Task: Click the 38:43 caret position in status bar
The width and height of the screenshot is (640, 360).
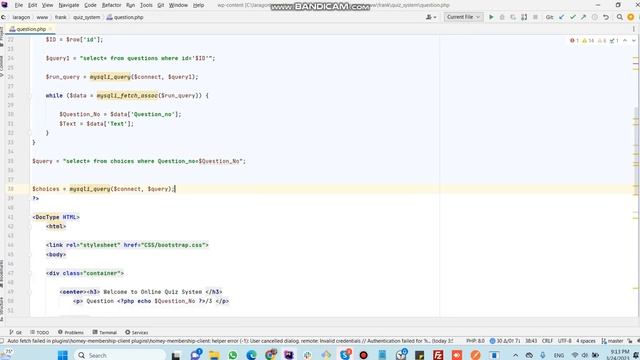Action: point(531,341)
